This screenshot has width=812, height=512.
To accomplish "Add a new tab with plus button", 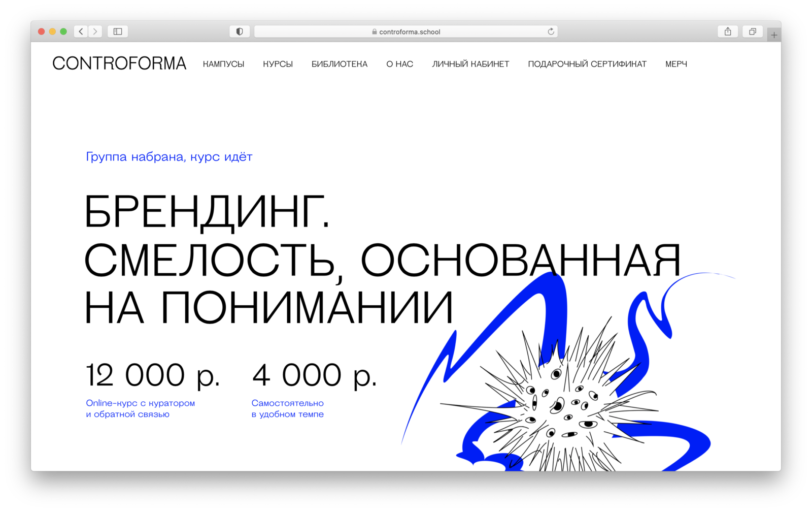I will [x=774, y=35].
